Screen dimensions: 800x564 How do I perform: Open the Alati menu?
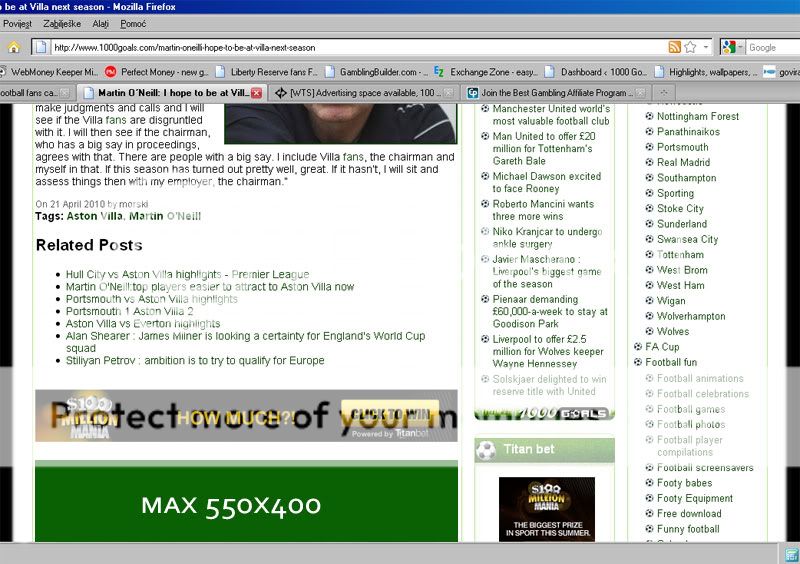click(x=101, y=24)
